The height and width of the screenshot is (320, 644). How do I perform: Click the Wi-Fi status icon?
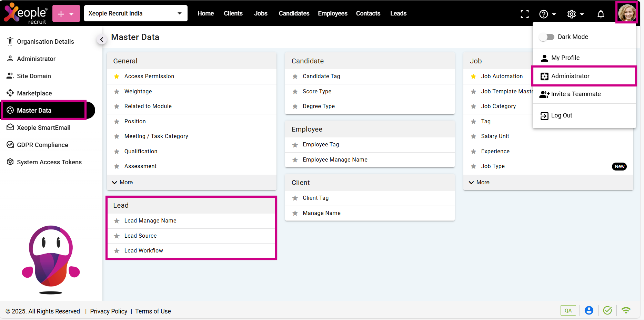tap(626, 310)
